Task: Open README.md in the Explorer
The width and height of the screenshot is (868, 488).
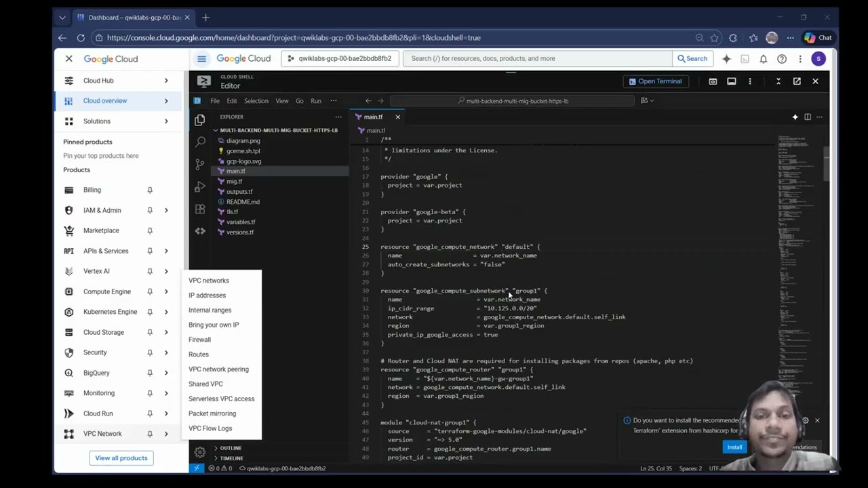Action: pyautogui.click(x=243, y=202)
